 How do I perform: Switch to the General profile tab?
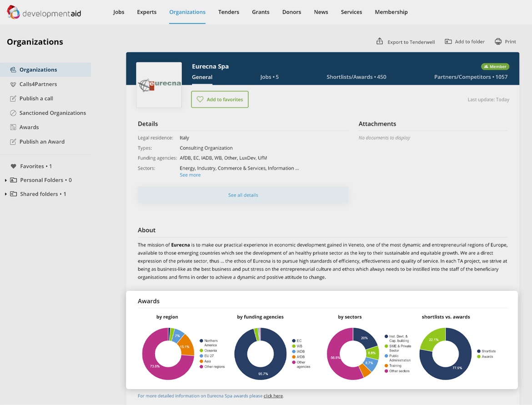202,77
